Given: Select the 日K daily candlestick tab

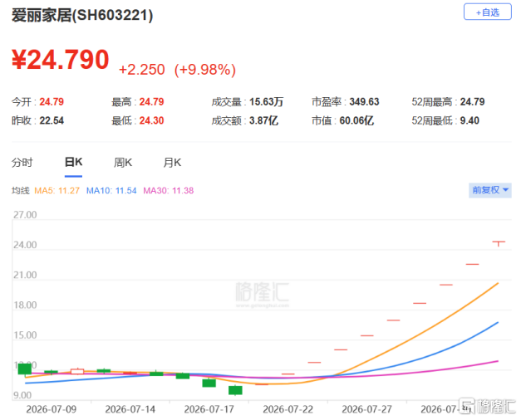Looking at the screenshot, I should click(73, 163).
